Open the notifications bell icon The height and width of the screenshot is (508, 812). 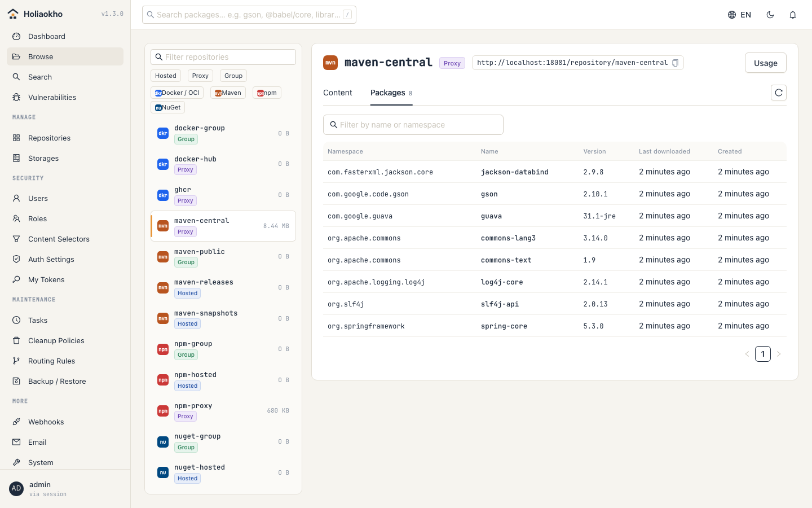793,15
